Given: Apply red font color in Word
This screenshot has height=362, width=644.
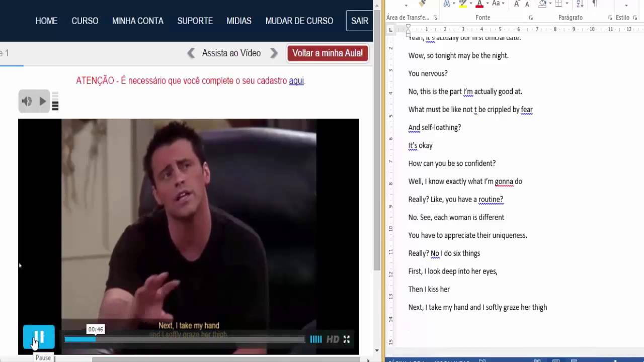Looking at the screenshot, I should point(479,4).
